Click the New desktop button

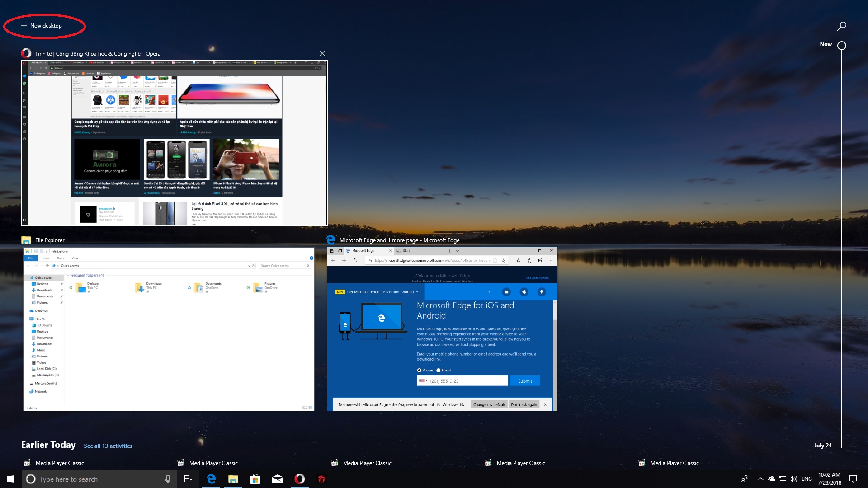tap(41, 26)
